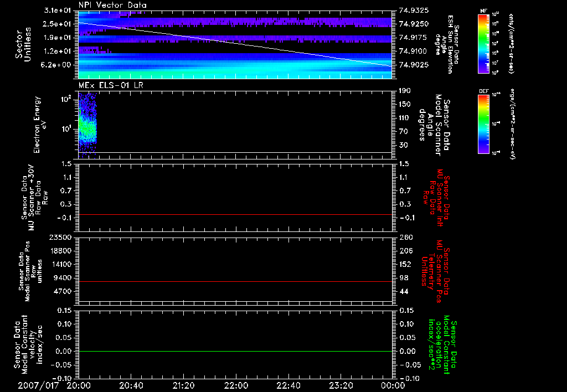Click the 18800 scanner position tick
The width and height of the screenshot is (567, 392).
tap(60, 251)
